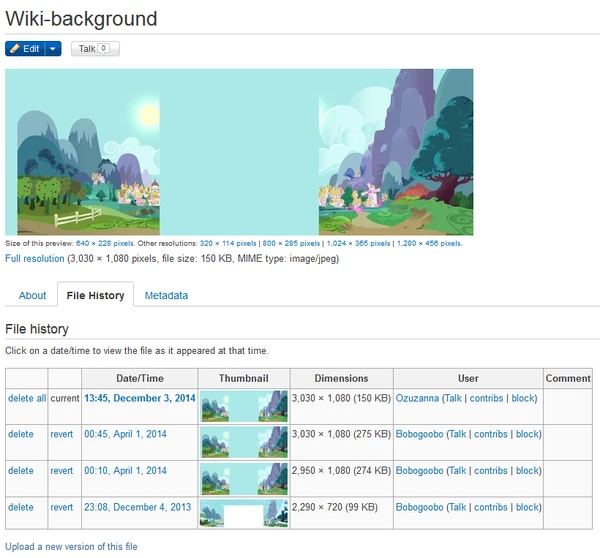This screenshot has width=600, height=558.
Task: Revert to the 23:08, December 4, 2013 version
Action: coord(62,507)
